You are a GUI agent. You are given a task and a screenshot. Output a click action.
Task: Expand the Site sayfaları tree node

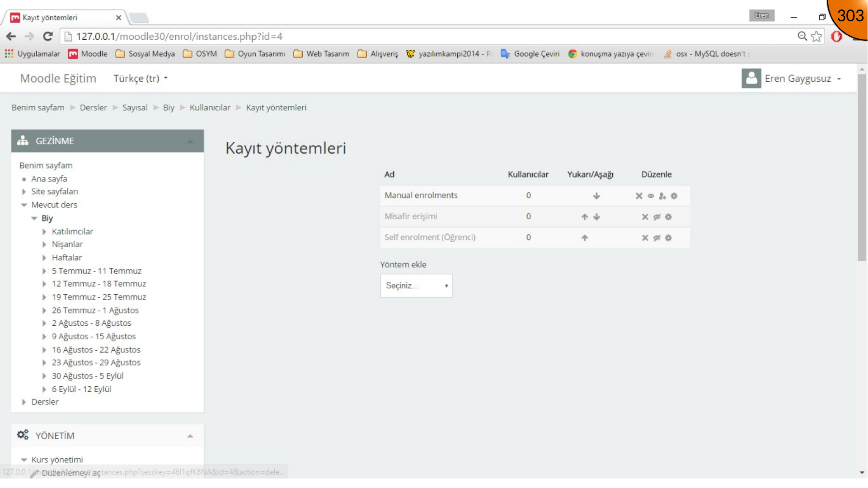click(x=24, y=192)
